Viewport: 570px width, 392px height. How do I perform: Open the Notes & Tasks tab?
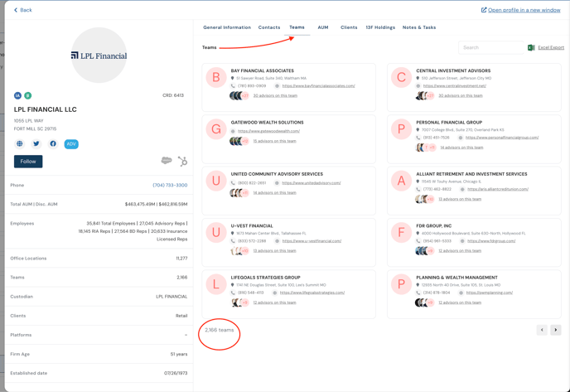419,27
